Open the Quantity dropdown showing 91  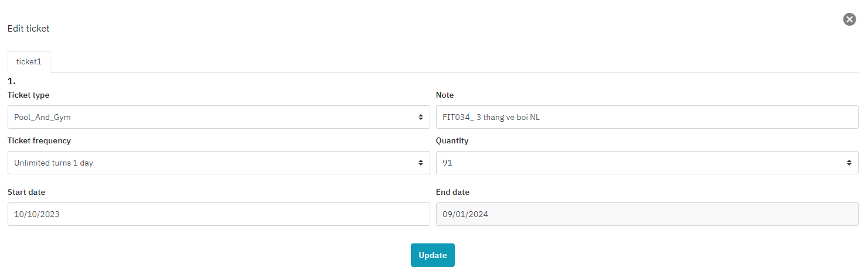(x=646, y=163)
